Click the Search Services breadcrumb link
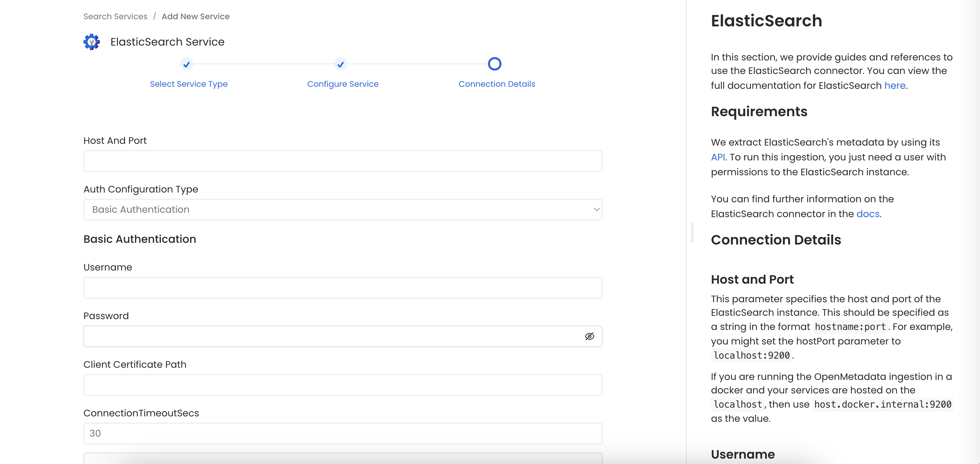The height and width of the screenshot is (464, 980). 115,16
